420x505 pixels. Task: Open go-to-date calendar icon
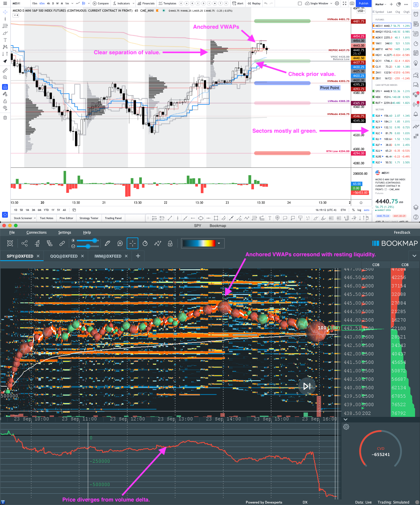click(x=74, y=210)
